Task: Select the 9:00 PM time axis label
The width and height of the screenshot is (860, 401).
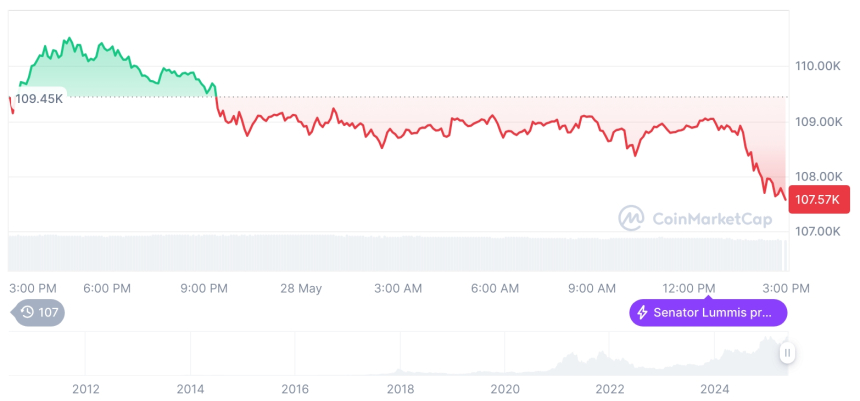Action: [x=204, y=288]
